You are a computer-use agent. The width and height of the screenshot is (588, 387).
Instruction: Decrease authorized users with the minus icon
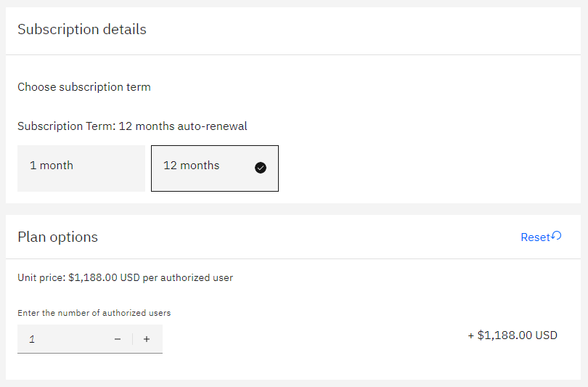coord(118,339)
